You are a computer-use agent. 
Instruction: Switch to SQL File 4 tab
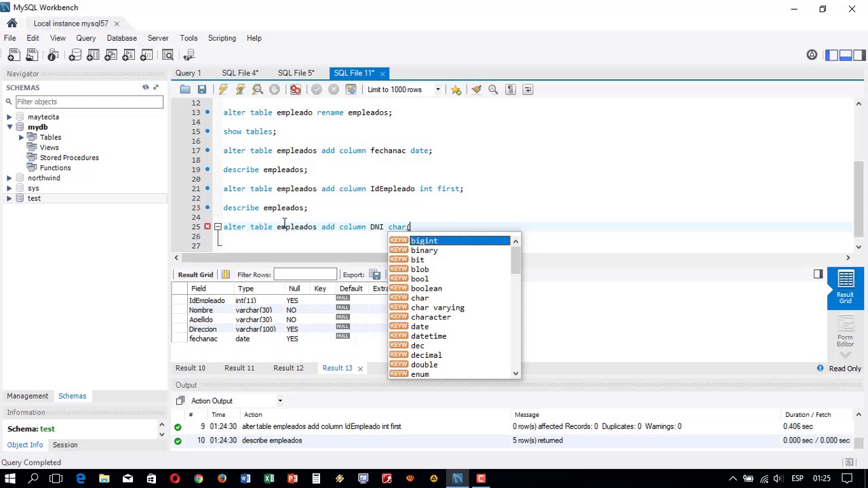[240, 73]
